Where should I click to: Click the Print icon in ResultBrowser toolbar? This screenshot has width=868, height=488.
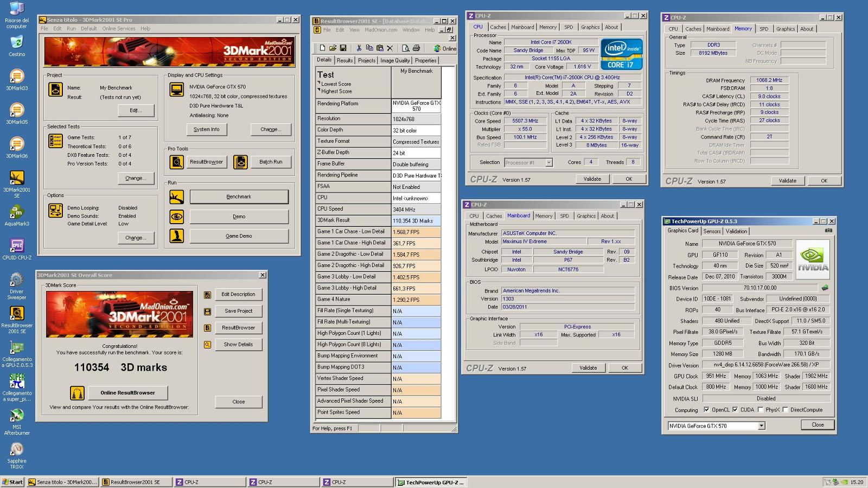(416, 48)
